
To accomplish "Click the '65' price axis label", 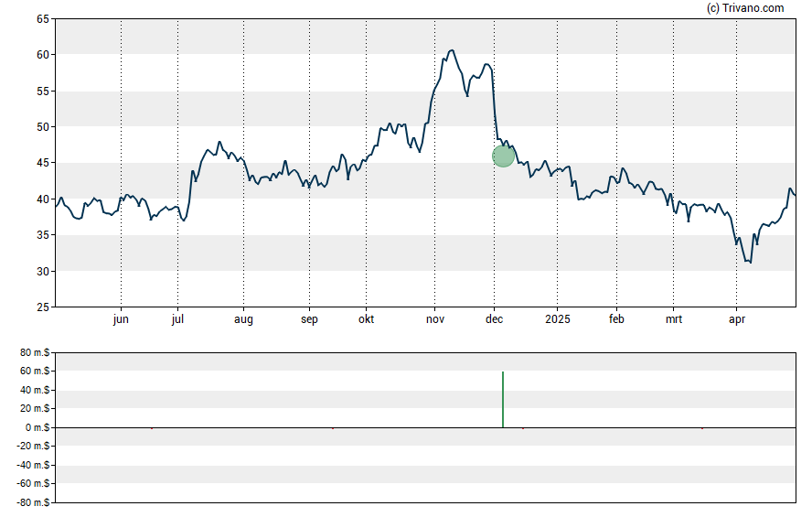I will pyautogui.click(x=43, y=19).
